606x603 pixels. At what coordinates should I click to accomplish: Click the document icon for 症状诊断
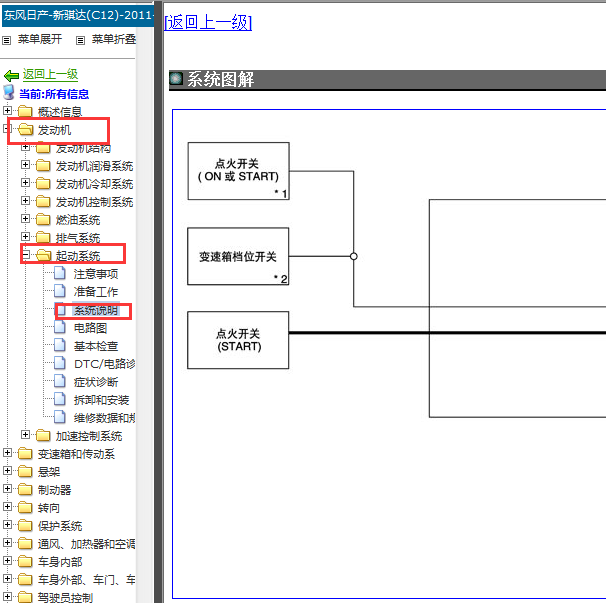pyautogui.click(x=60, y=381)
